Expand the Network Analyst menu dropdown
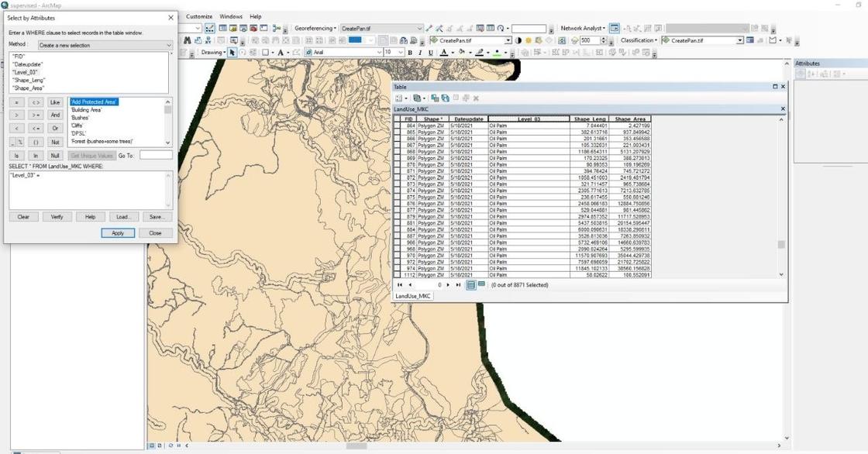Viewport: 868px width, 454px height. [582, 28]
